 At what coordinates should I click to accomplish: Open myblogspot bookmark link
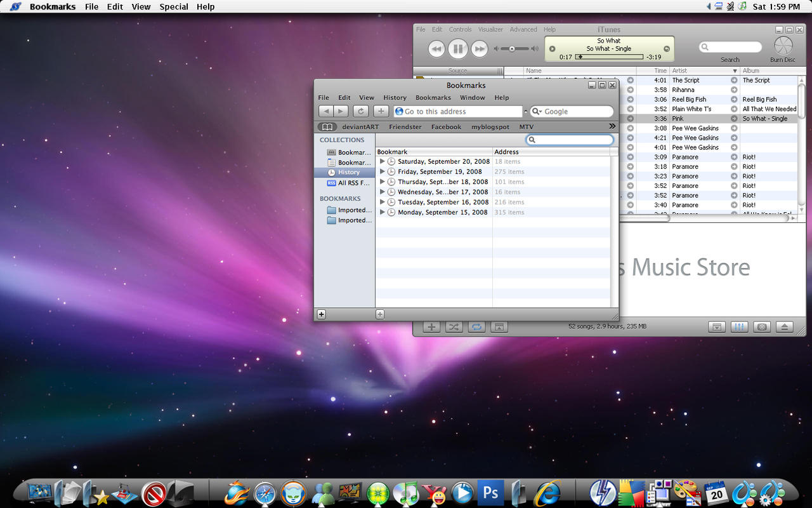coord(490,127)
